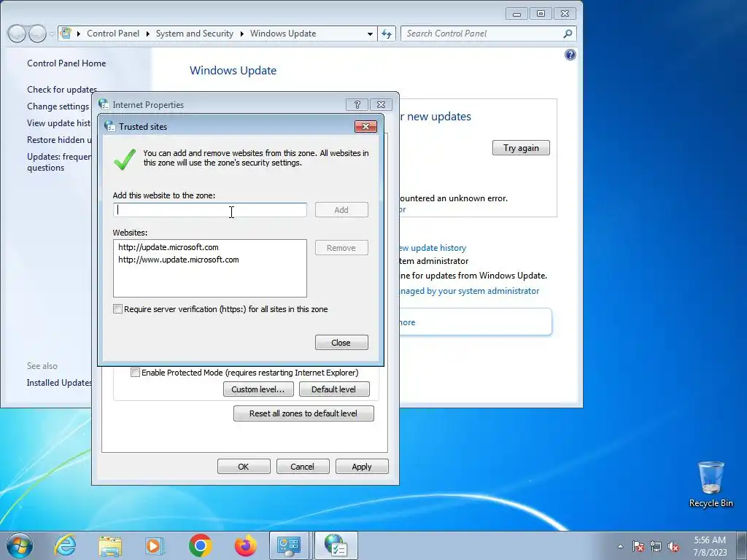Click the Internet Properties help question button
747x560 pixels.
[357, 105]
